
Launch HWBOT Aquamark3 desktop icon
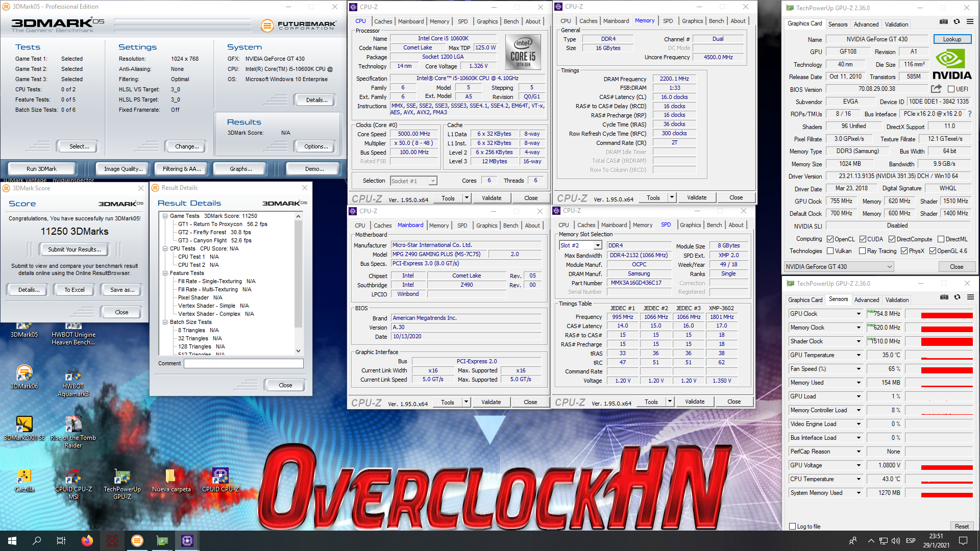[x=73, y=382]
